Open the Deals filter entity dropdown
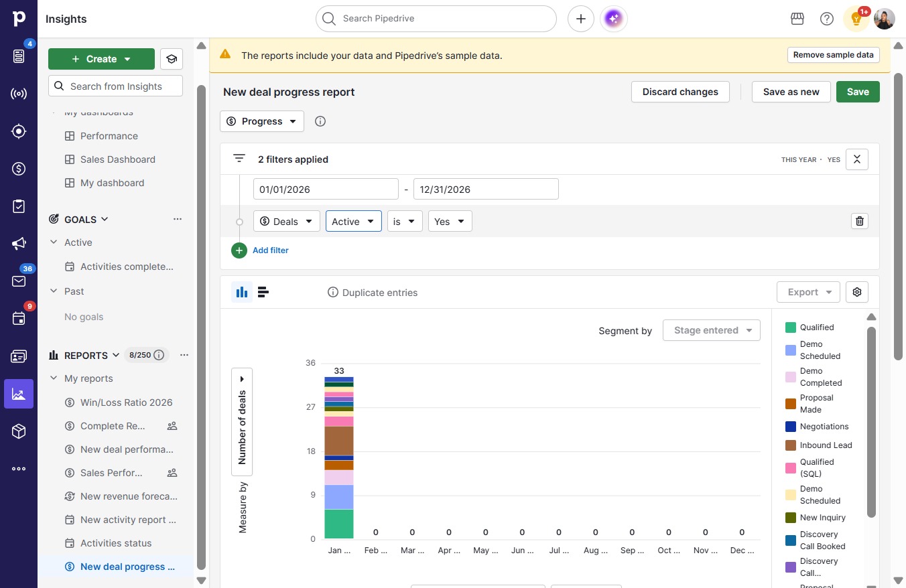Viewport: 906px width, 588px height. click(287, 221)
